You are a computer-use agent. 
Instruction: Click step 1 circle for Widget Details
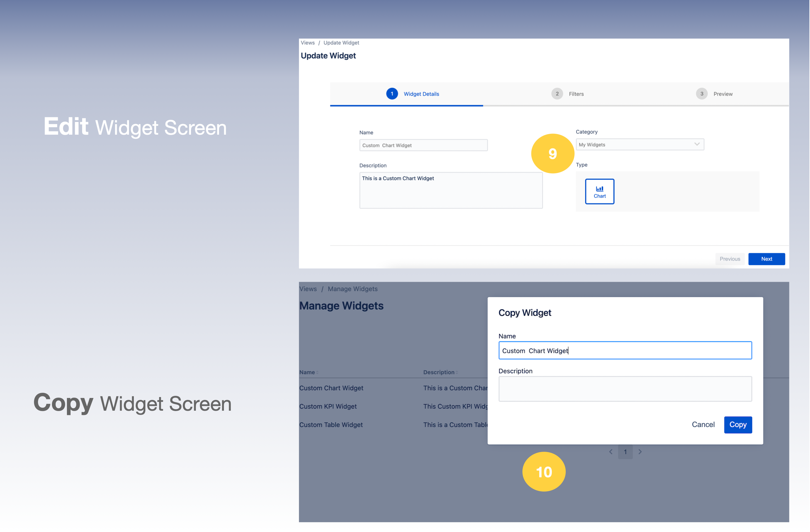point(392,94)
